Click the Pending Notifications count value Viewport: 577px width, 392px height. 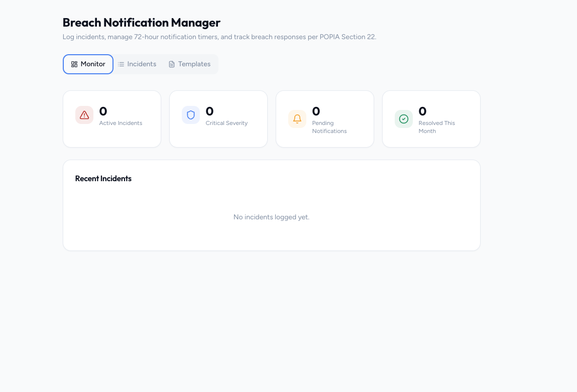pyautogui.click(x=316, y=111)
